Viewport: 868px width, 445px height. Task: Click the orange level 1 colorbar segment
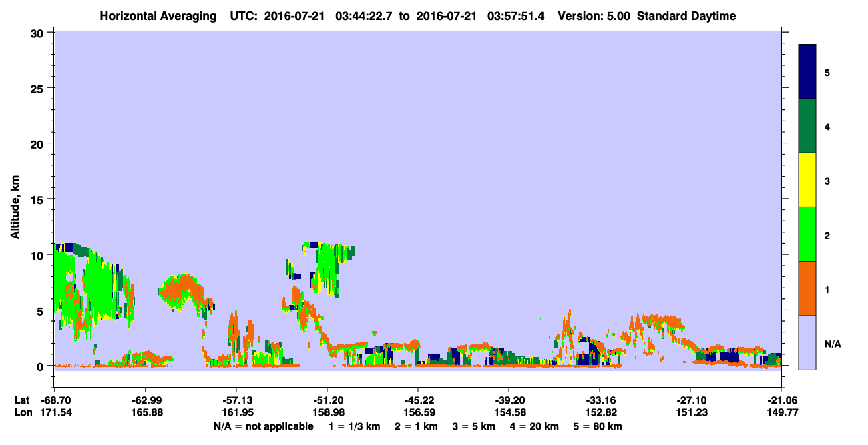[807, 288]
